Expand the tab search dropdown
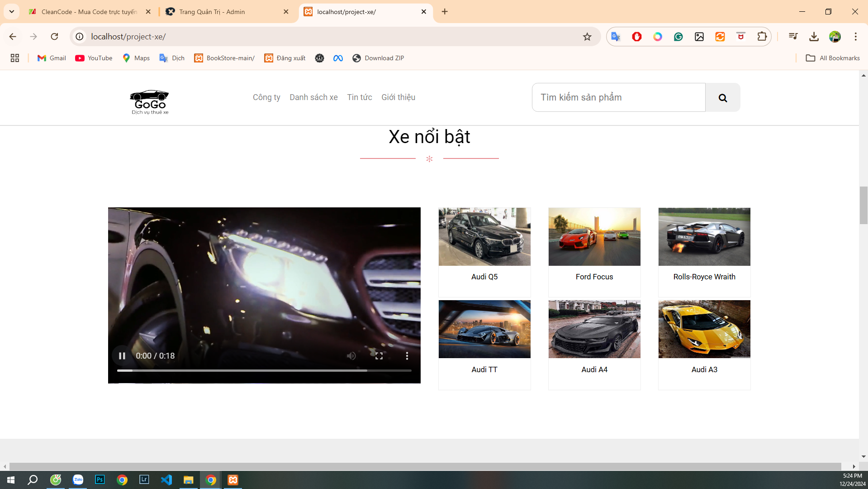 (12, 12)
